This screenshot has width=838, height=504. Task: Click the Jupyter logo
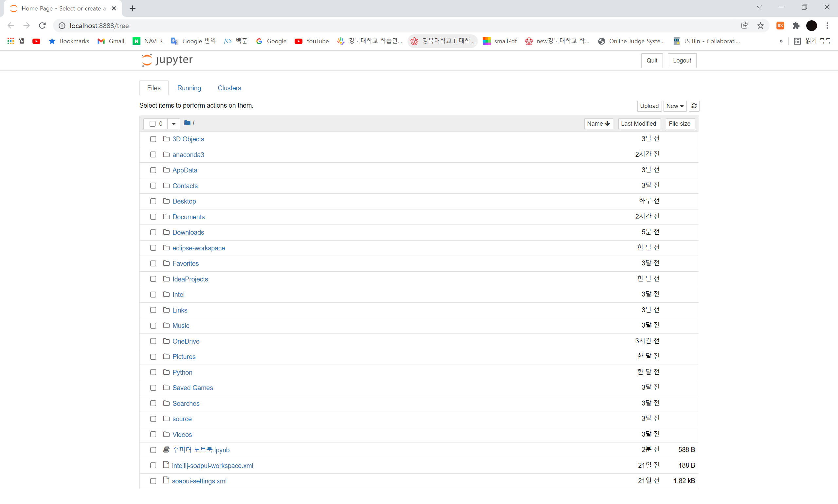point(167,60)
